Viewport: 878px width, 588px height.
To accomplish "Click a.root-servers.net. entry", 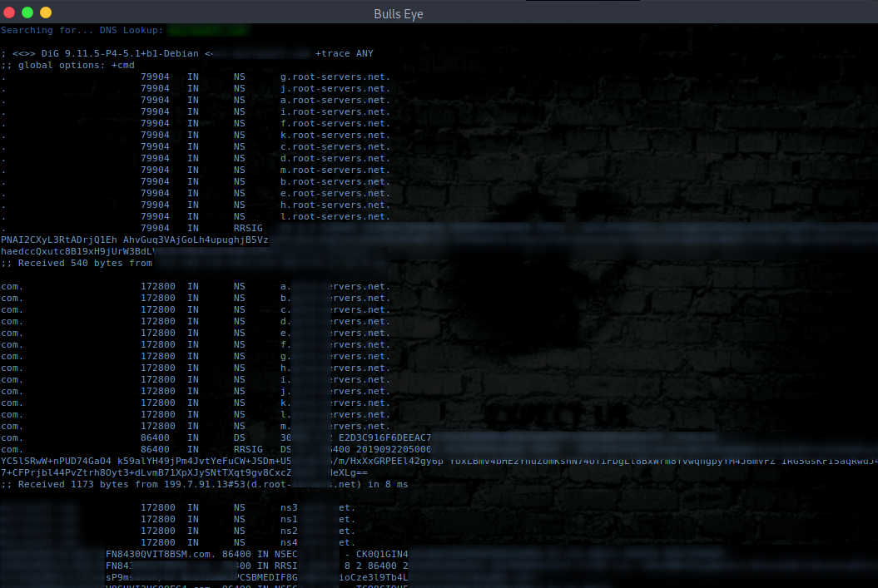I will [x=335, y=100].
